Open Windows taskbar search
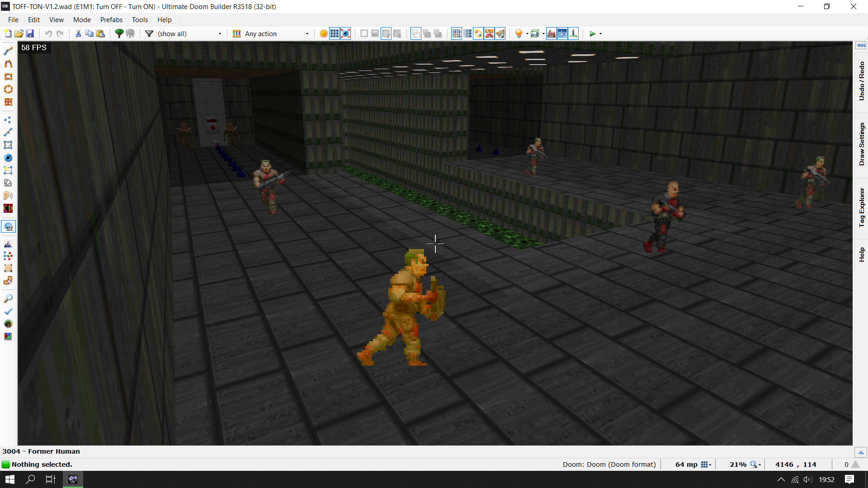Viewport: 868px width, 488px height. (30, 479)
